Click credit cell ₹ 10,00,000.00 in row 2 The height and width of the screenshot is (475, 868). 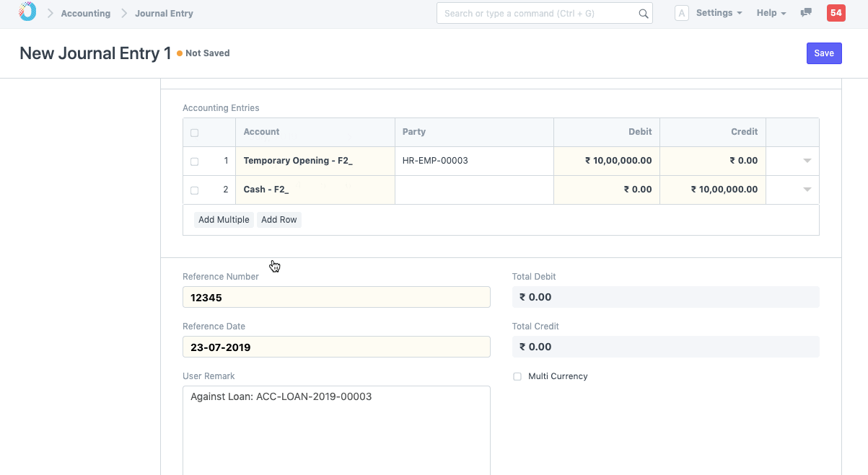[713, 190]
